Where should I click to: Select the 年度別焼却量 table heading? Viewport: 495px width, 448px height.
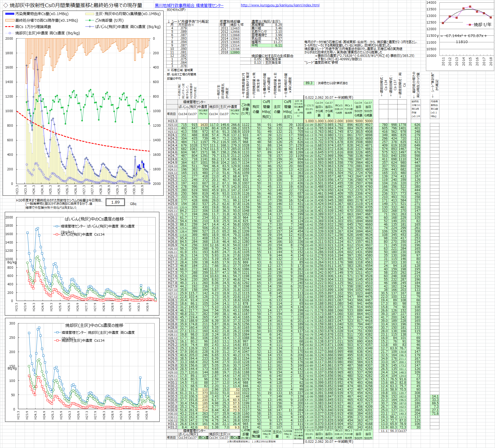point(230,22)
